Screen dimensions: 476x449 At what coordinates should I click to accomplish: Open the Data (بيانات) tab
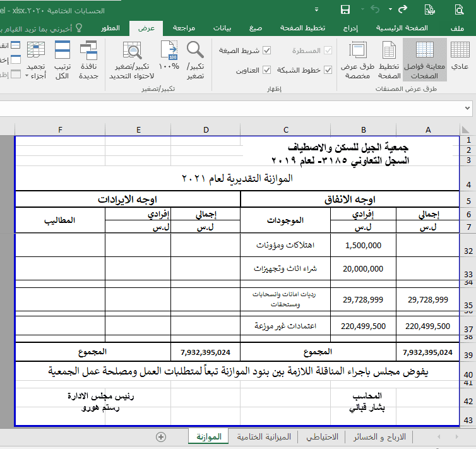pyautogui.click(x=222, y=28)
